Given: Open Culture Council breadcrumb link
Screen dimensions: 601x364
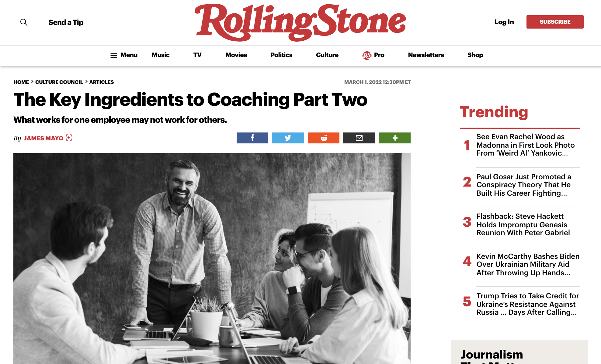Looking at the screenshot, I should click(x=59, y=82).
